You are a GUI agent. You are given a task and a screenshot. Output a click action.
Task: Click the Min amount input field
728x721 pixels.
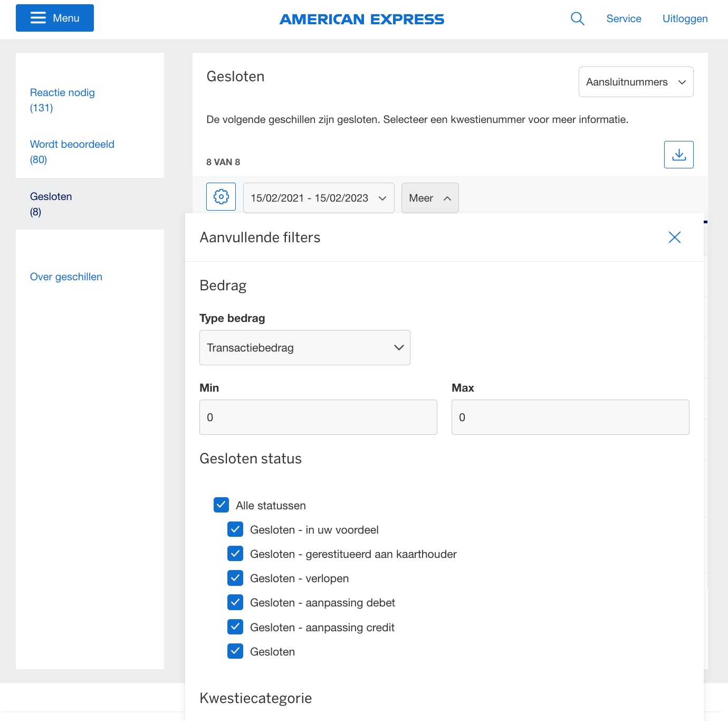[x=318, y=417]
